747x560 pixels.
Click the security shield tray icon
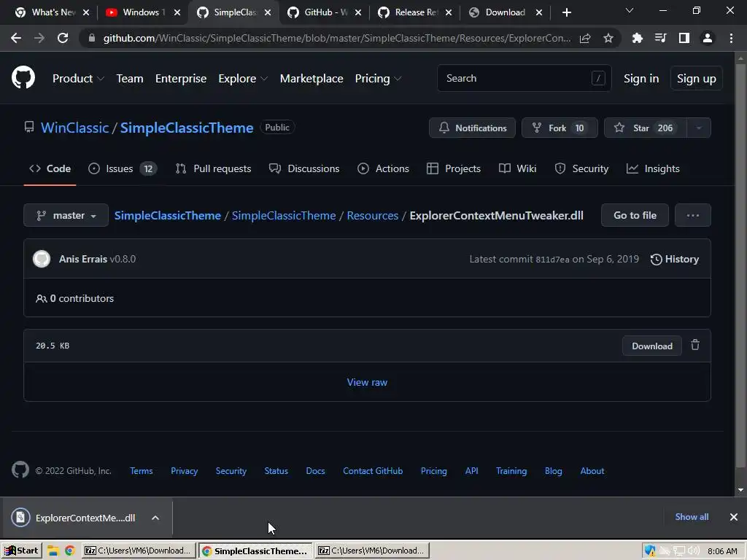click(650, 551)
